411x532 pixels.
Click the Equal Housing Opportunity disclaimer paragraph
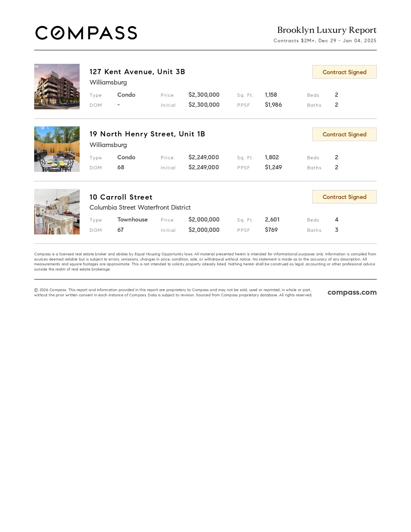(x=205, y=261)
